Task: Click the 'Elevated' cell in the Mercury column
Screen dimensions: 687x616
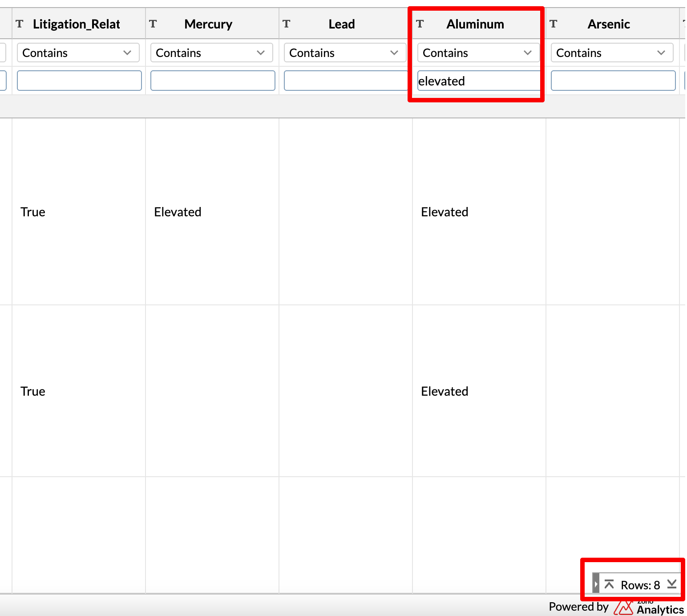Action: [212, 211]
